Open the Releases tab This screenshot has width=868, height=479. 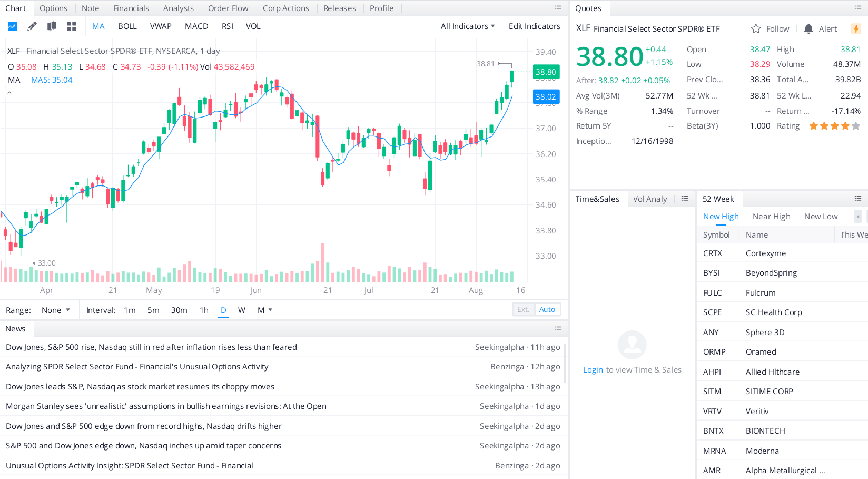[340, 8]
